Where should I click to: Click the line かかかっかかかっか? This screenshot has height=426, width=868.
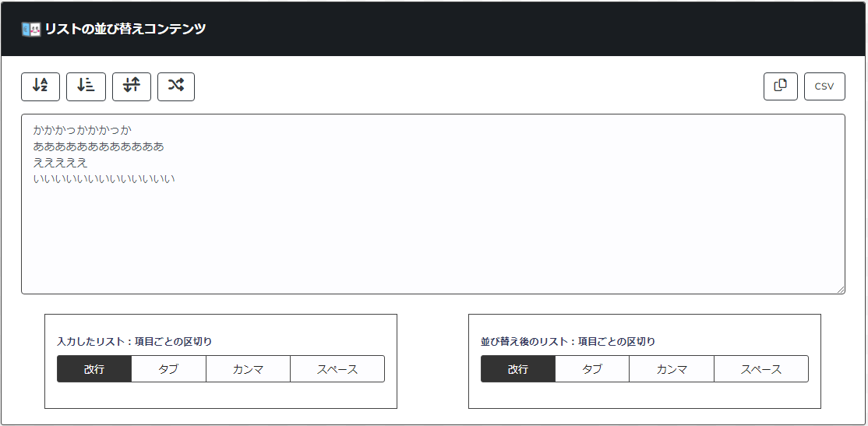82,131
